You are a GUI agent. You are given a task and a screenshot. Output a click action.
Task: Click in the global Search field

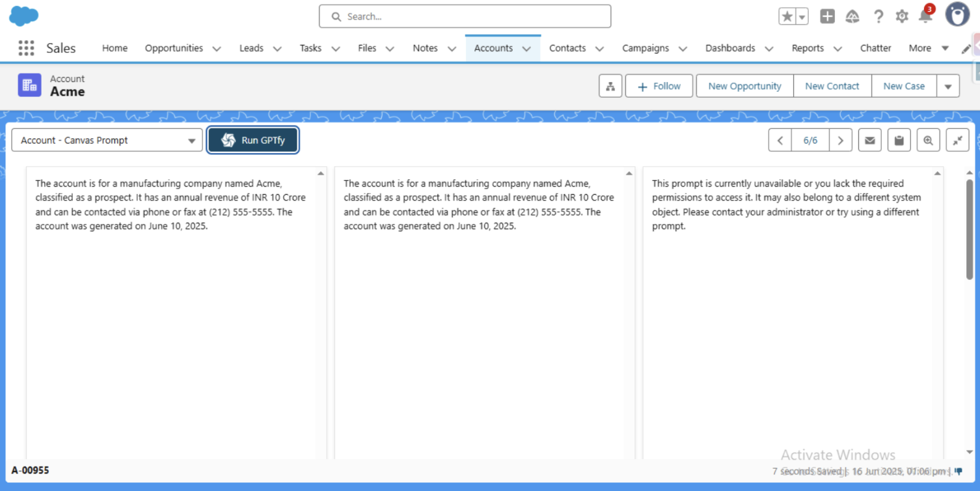(465, 17)
